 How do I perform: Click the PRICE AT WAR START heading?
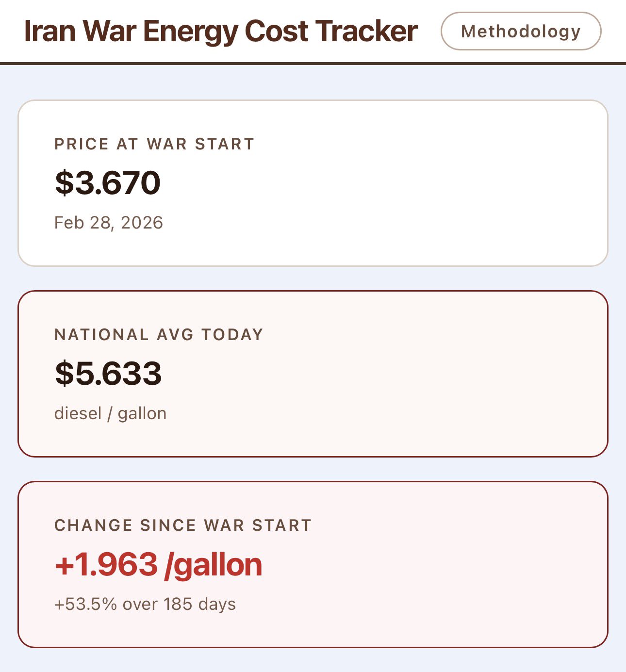pyautogui.click(x=154, y=144)
